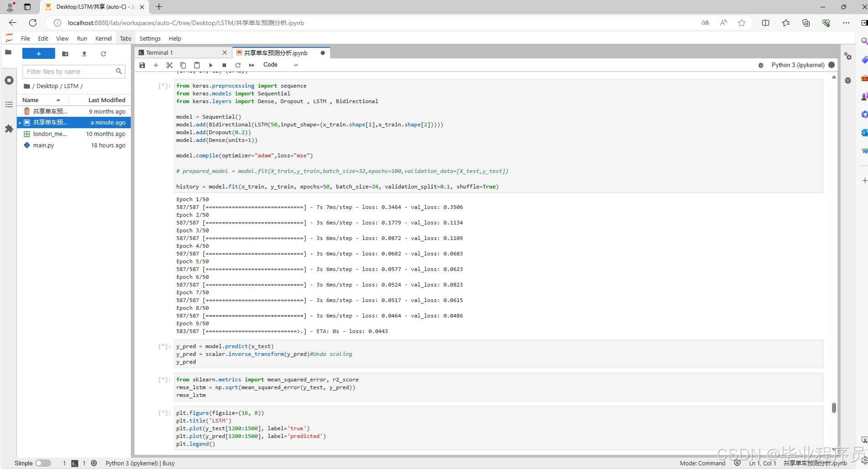Interrupt the kernel with the stop button
Image resolution: width=868 pixels, height=469 pixels.
click(x=224, y=65)
